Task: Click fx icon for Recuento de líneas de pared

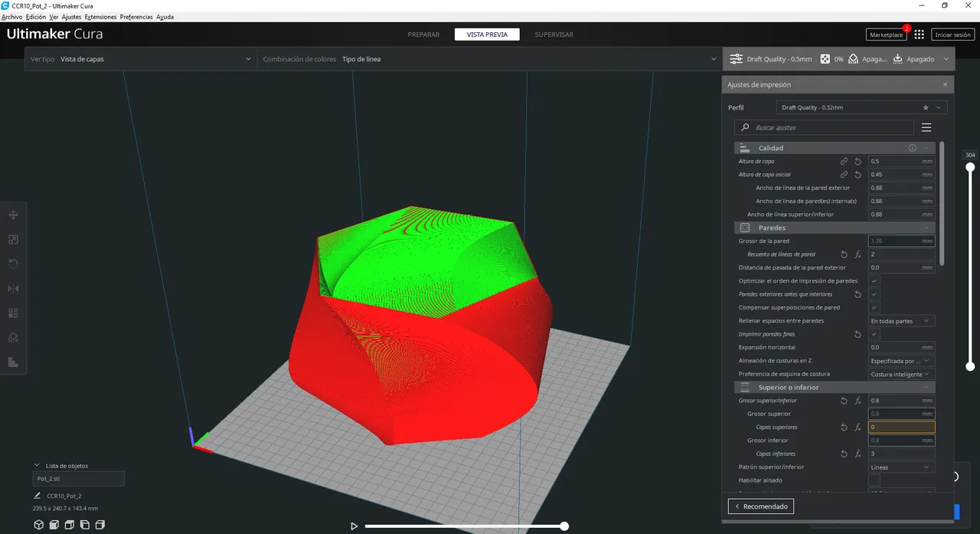Action: pyautogui.click(x=857, y=254)
